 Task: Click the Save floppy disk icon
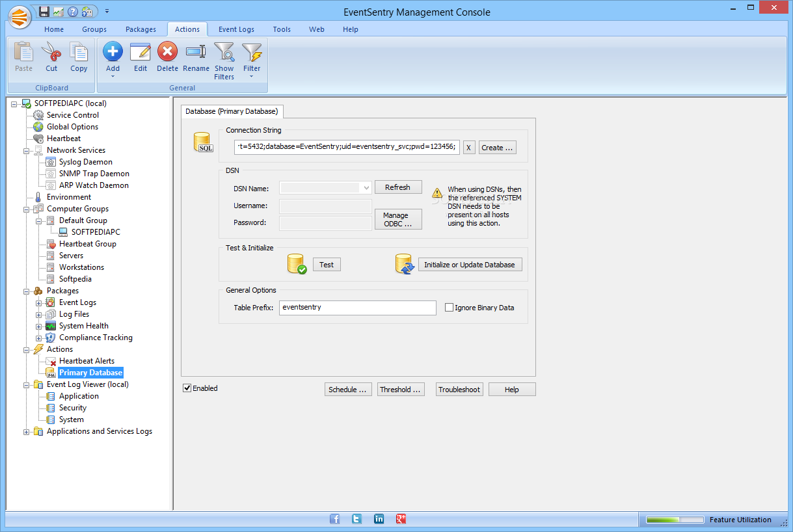click(x=44, y=11)
